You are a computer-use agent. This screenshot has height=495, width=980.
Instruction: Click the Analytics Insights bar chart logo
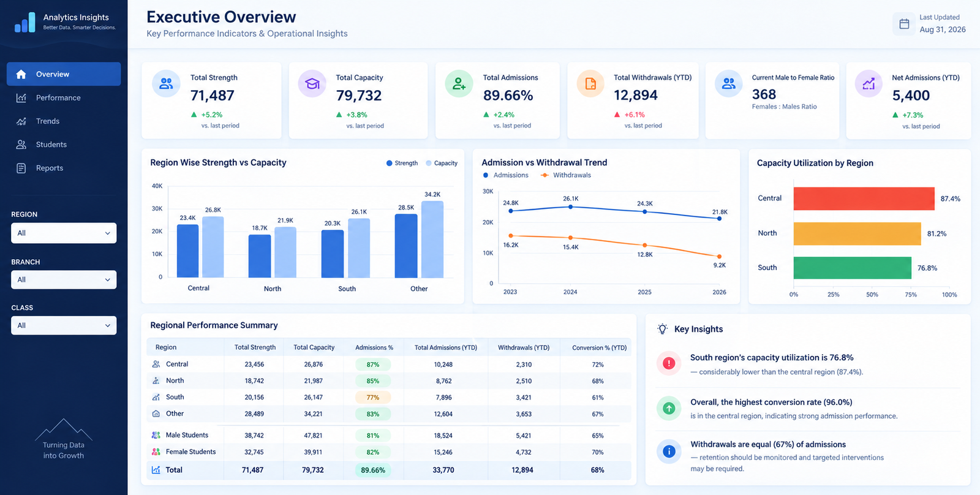tap(25, 22)
